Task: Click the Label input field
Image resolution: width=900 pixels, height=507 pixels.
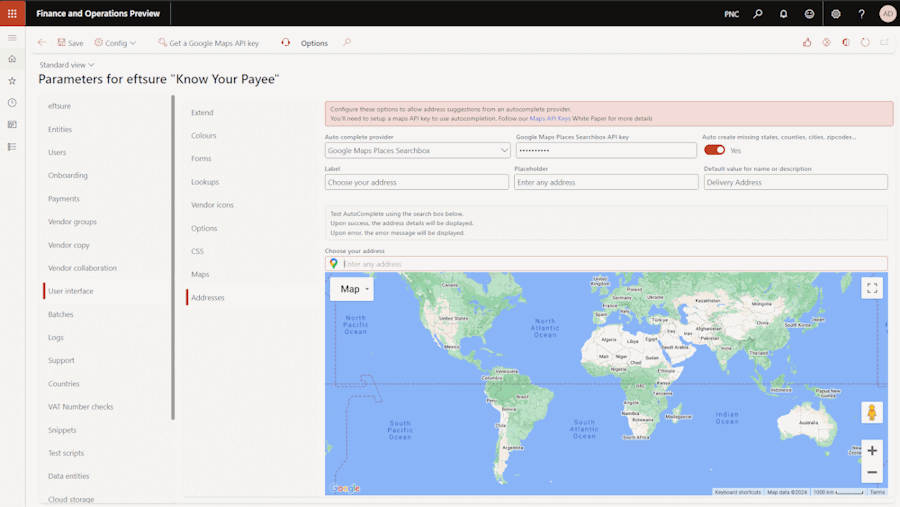Action: [x=417, y=182]
